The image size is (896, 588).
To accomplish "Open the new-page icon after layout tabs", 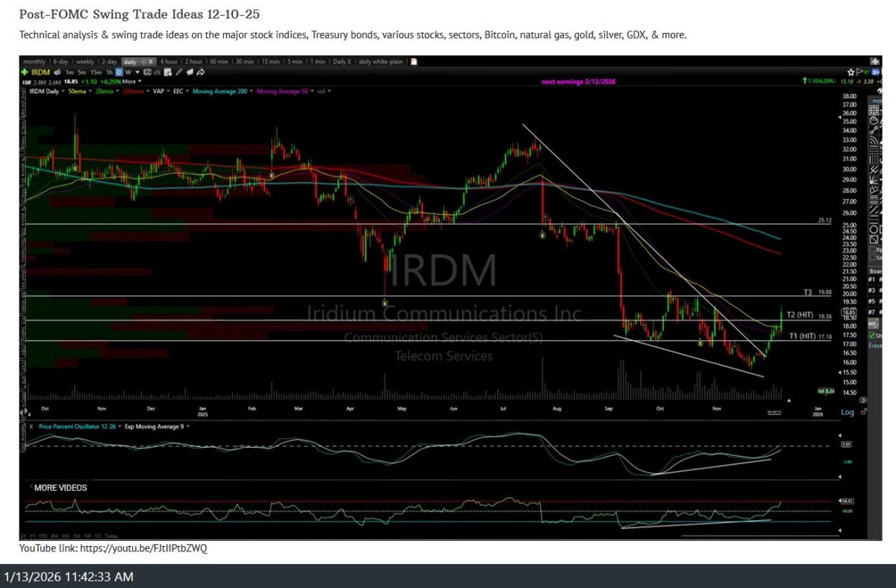I will point(414,61).
